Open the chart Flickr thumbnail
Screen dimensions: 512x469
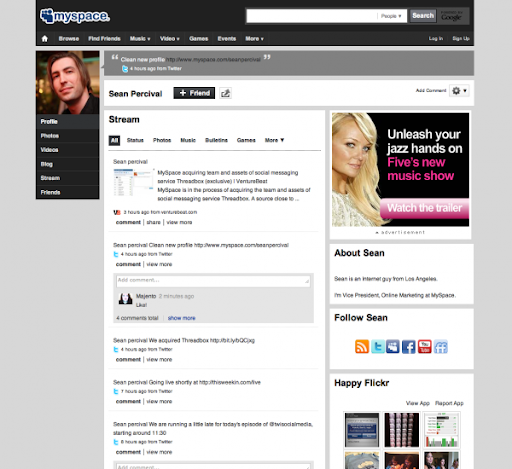tap(441, 430)
